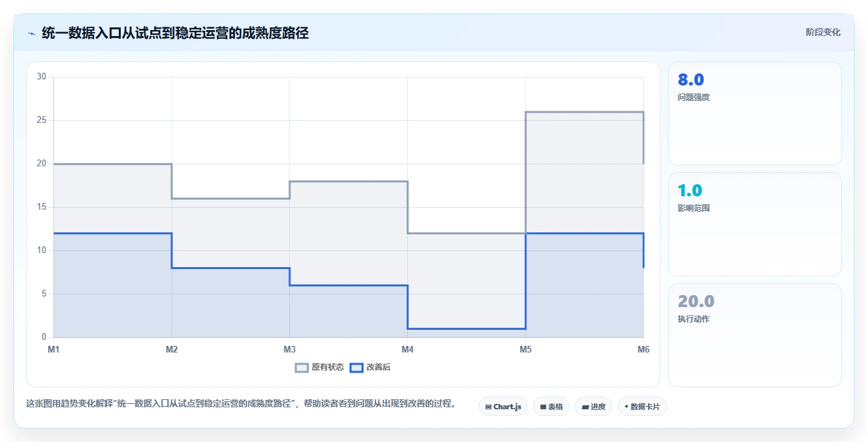Click the lightning icon beside the title
Screen dimensions: 868x442
(31, 33)
